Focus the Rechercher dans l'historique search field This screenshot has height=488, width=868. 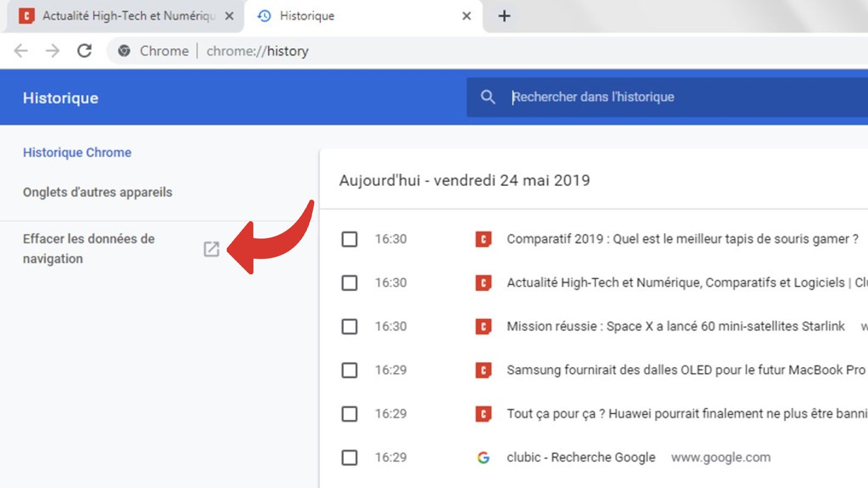pos(667,97)
